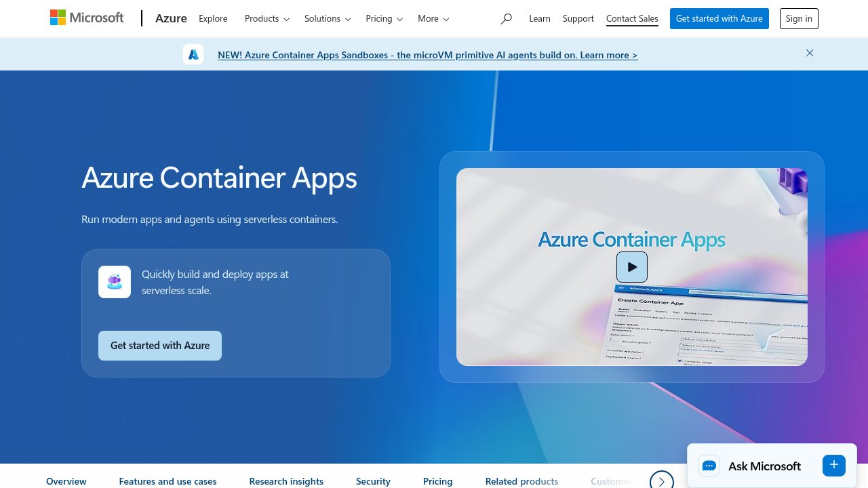This screenshot has height=488, width=868.
Task: Click the Ask Microsoft label
Action: [764, 466]
